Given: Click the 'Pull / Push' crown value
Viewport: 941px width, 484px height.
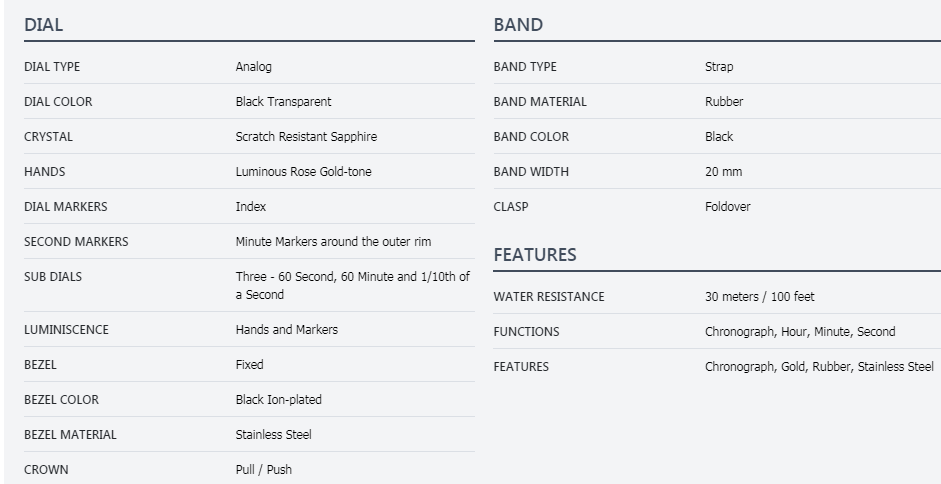Looking at the screenshot, I should 263,470.
